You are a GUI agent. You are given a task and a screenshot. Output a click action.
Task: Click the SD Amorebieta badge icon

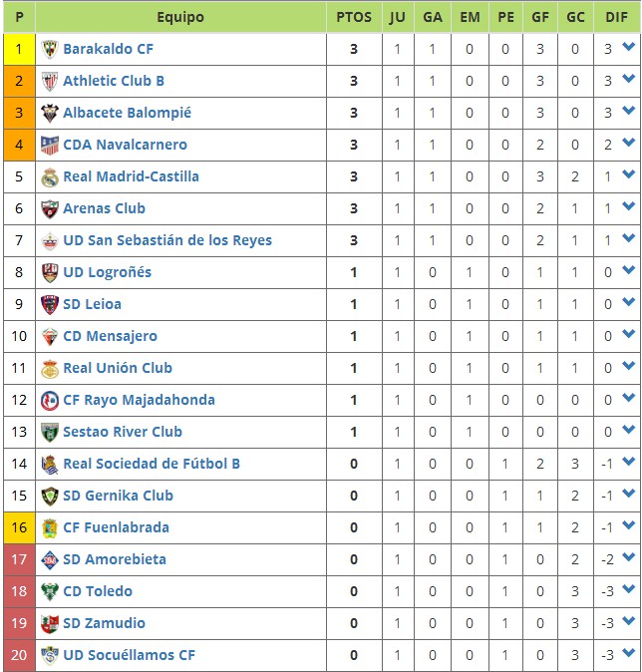pyautogui.click(x=49, y=559)
